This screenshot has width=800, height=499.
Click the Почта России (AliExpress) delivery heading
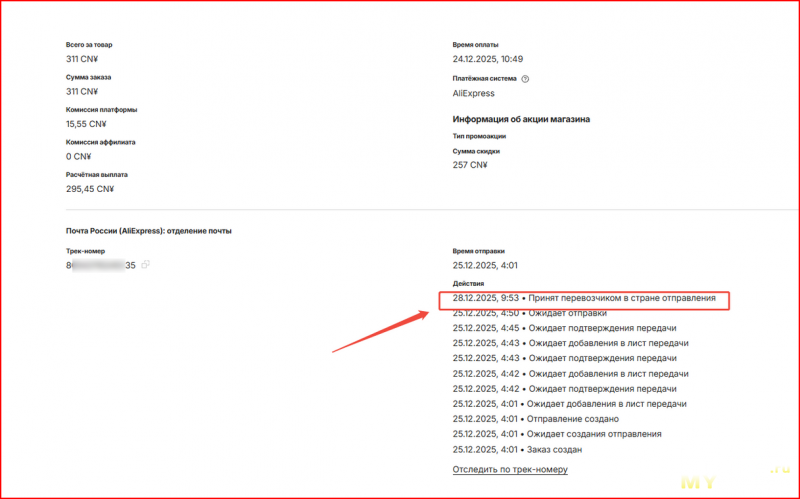coord(149,231)
